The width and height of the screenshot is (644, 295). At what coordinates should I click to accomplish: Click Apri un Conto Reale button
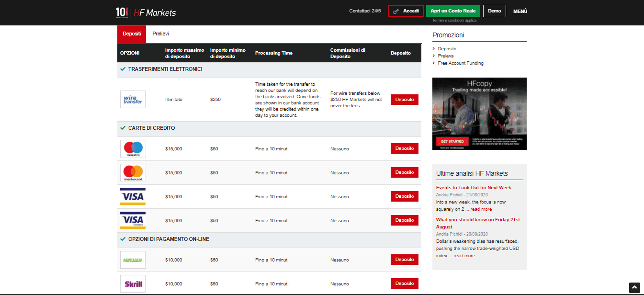[x=453, y=11]
